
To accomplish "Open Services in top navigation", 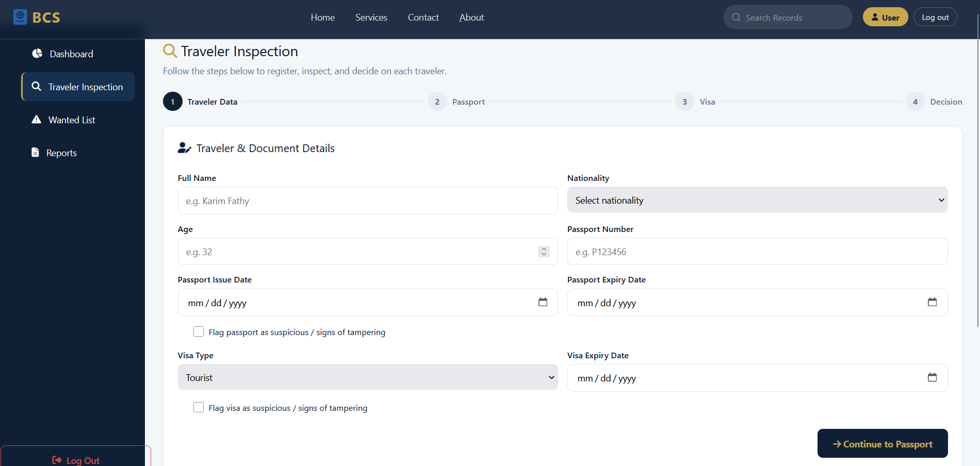I will 371,18.
